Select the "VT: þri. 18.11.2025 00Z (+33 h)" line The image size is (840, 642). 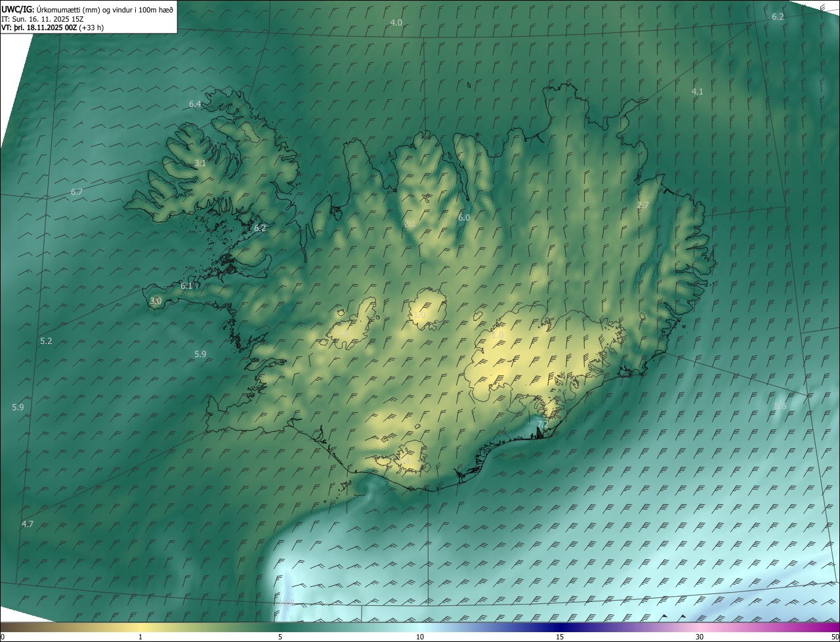tap(52, 28)
